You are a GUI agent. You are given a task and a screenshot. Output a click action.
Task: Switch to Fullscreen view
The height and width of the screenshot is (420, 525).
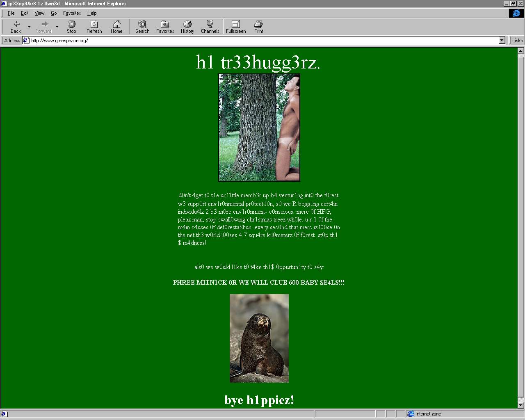click(236, 27)
